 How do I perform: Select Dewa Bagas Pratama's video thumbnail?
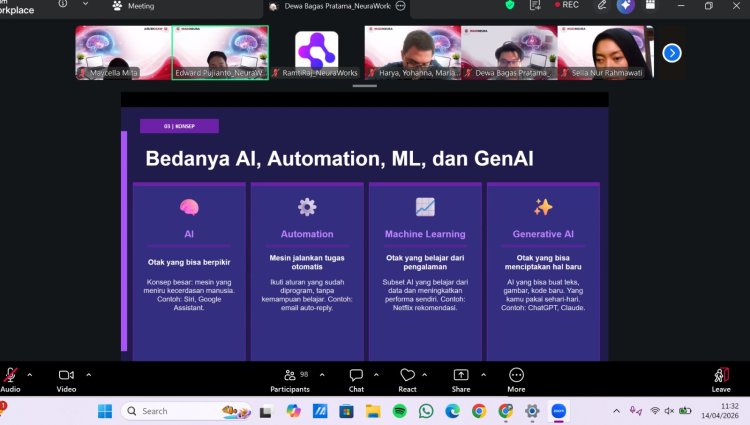[509, 53]
